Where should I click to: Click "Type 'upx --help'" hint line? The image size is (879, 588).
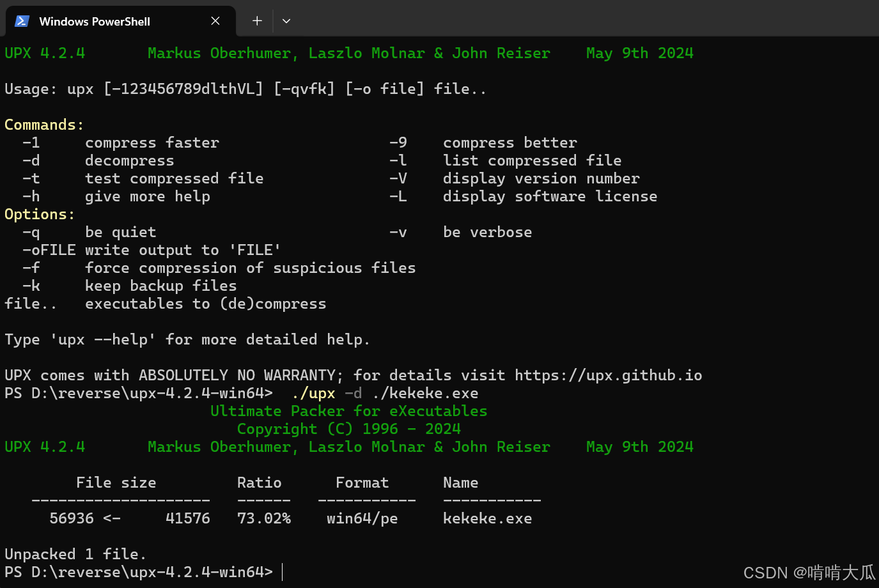pyautogui.click(x=187, y=339)
